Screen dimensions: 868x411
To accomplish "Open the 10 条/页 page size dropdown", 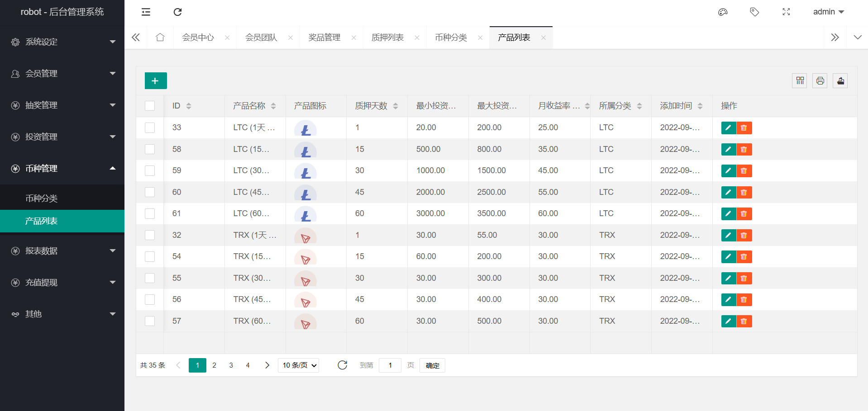I will pyautogui.click(x=299, y=365).
